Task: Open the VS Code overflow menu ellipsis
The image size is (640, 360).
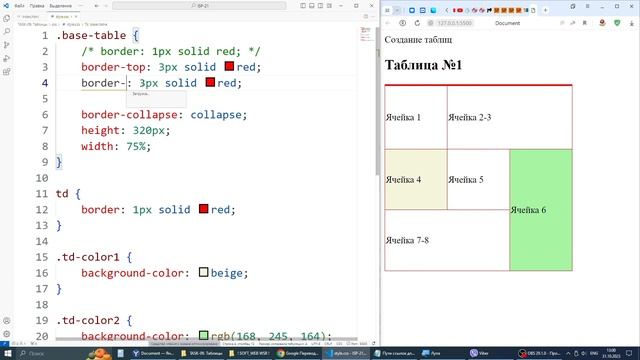Action: [81, 6]
